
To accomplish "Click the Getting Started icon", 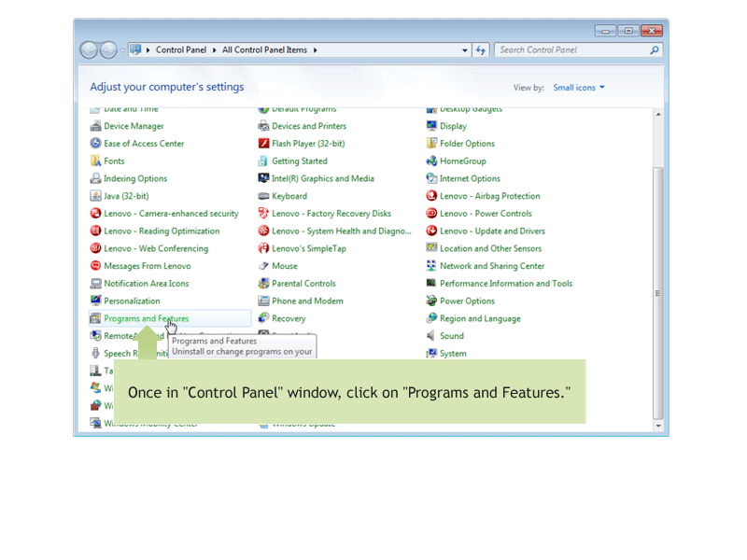I will point(263,161).
